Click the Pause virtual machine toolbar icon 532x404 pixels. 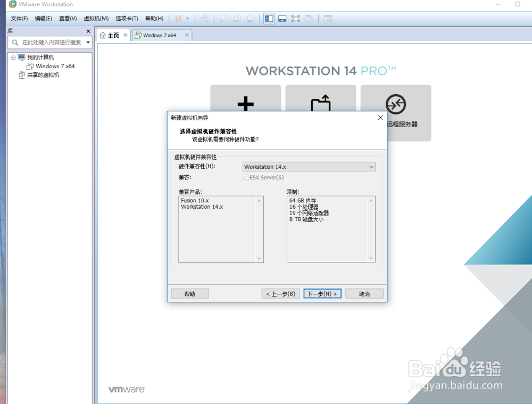(x=178, y=19)
